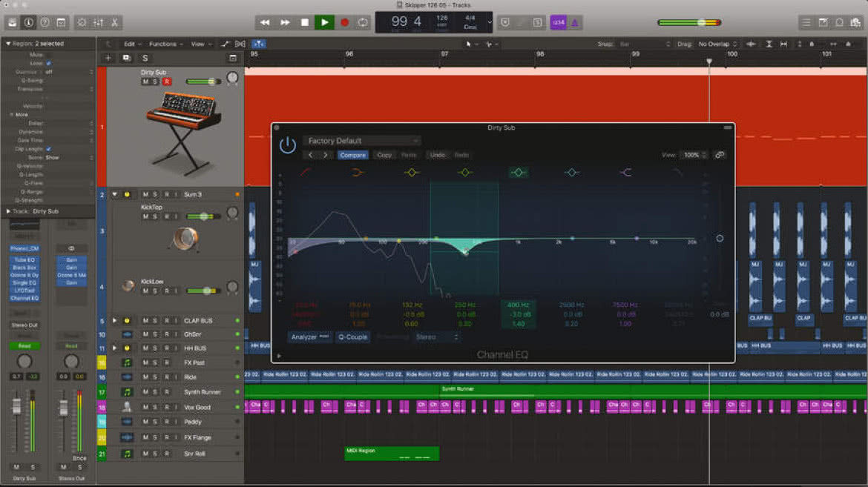The image size is (868, 487).
Task: Open the Loop Browser icon
Action: (840, 23)
